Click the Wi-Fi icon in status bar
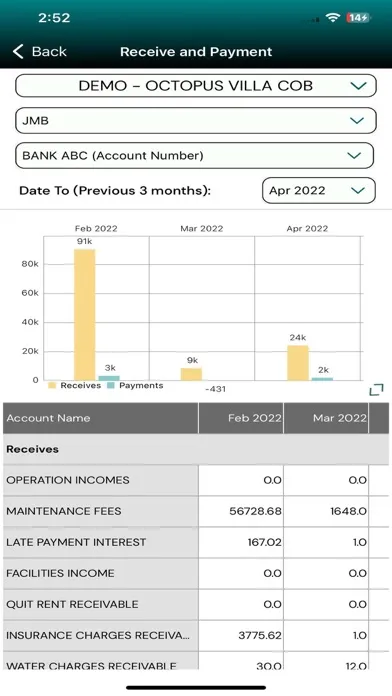Screen dimensions: 392x696 pos(333,18)
